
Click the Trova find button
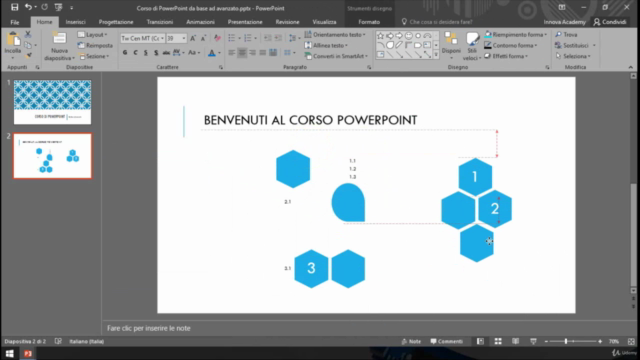[x=567, y=35]
